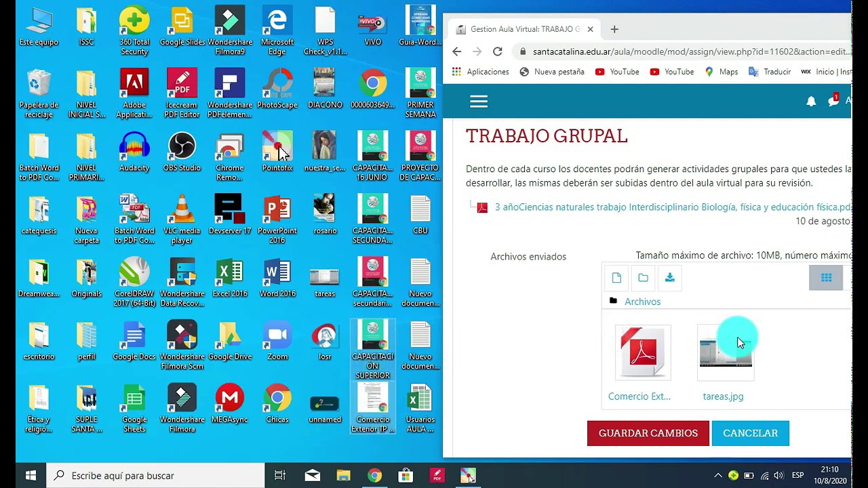The image size is (868, 488).
Task: Click the Windows Start button
Action: coord(31,476)
